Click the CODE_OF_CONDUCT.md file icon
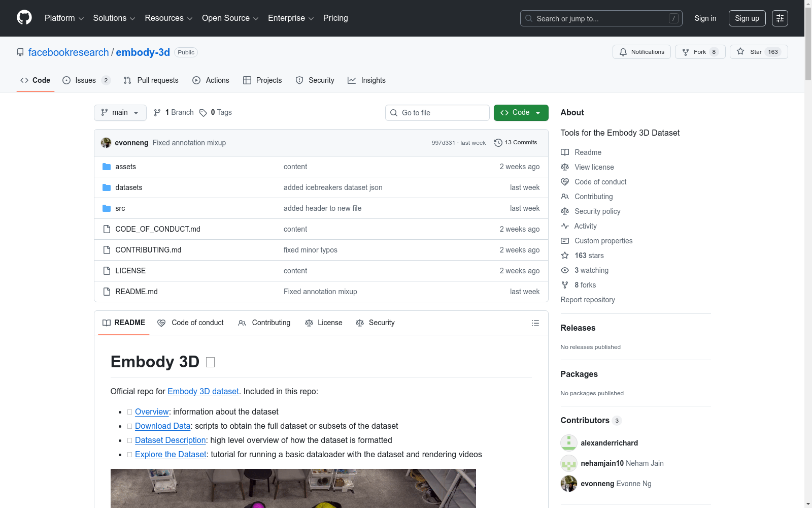 (107, 229)
